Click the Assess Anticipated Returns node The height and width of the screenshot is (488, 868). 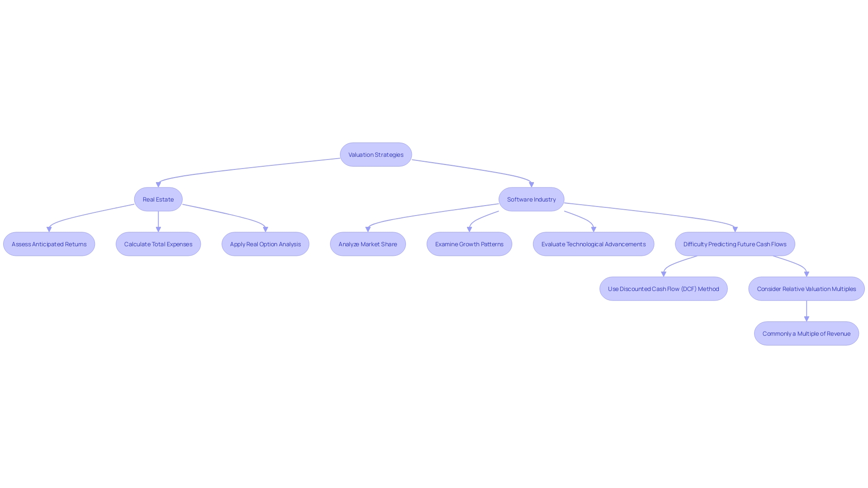tap(49, 244)
